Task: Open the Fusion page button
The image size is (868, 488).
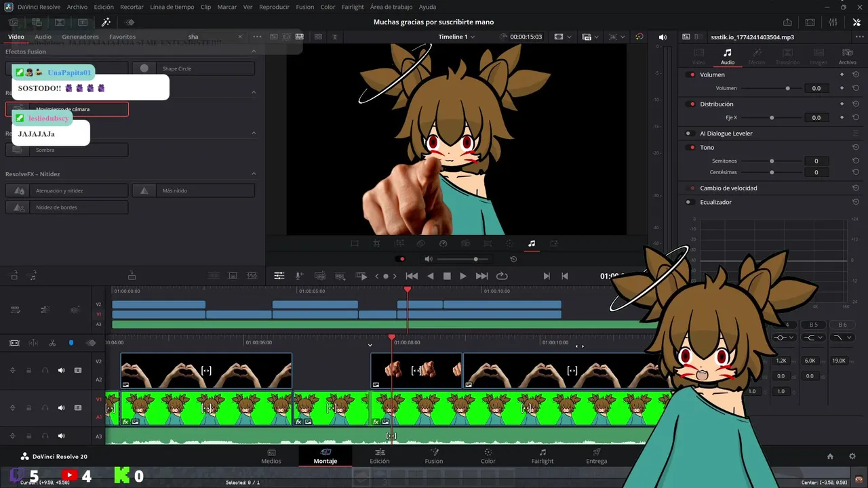Action: (434, 456)
